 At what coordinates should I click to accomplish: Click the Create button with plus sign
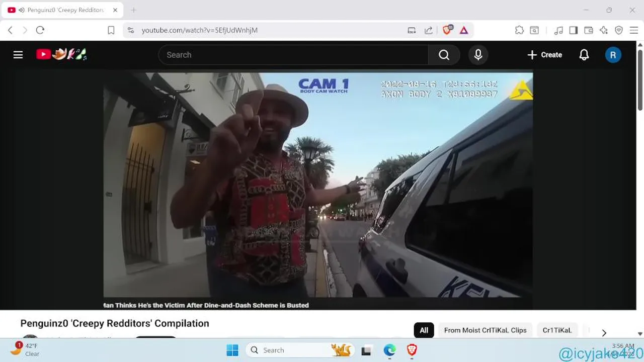pos(544,55)
